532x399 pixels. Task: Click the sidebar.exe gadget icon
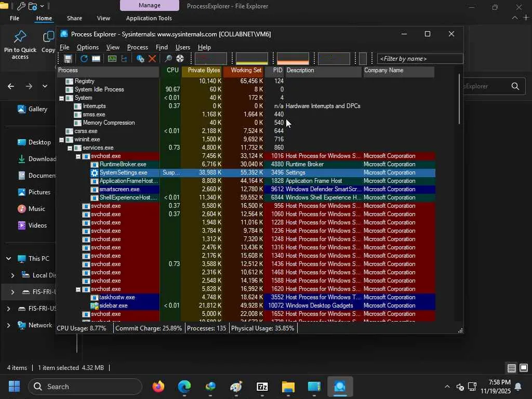click(x=95, y=305)
